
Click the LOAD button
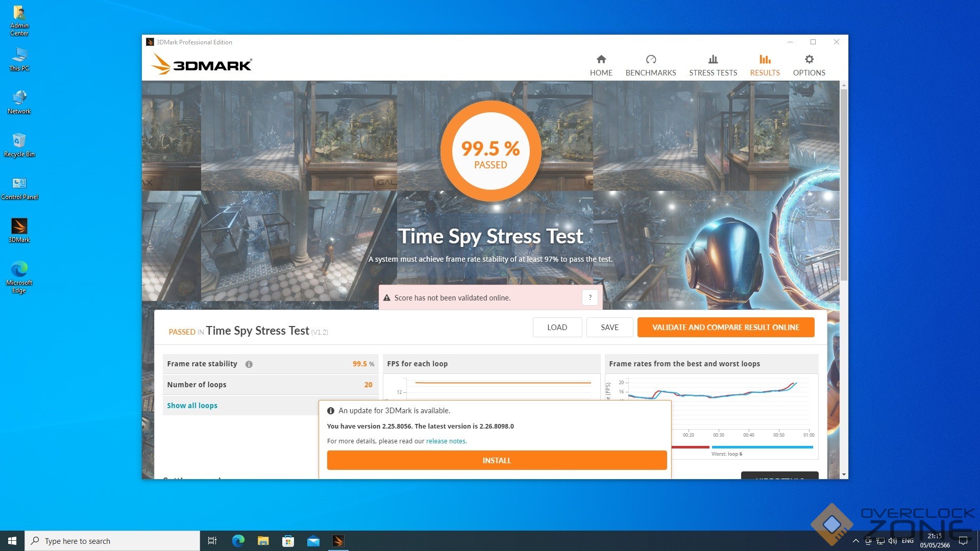click(x=557, y=328)
